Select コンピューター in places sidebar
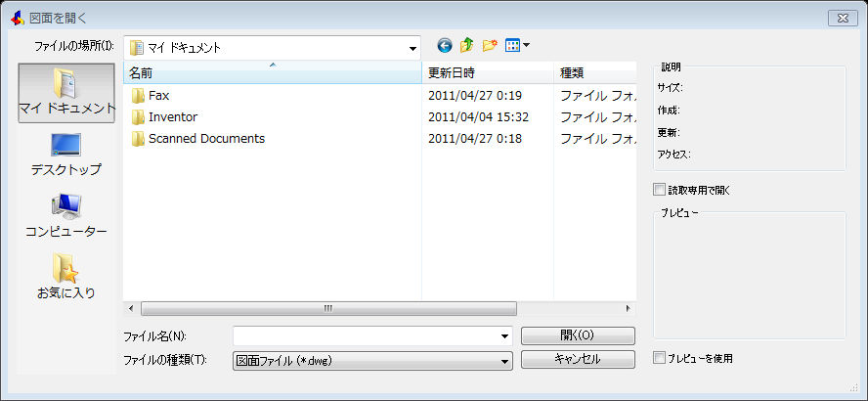The height and width of the screenshot is (401, 868). click(66, 216)
